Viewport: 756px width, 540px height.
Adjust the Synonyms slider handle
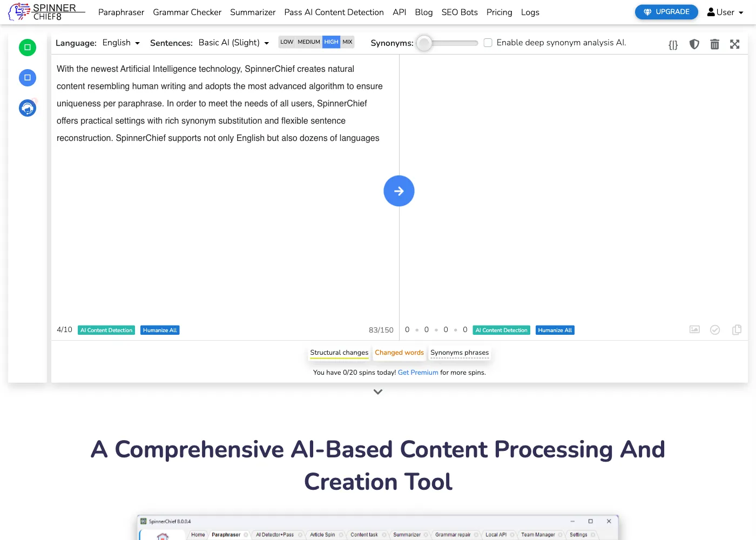[424, 43]
